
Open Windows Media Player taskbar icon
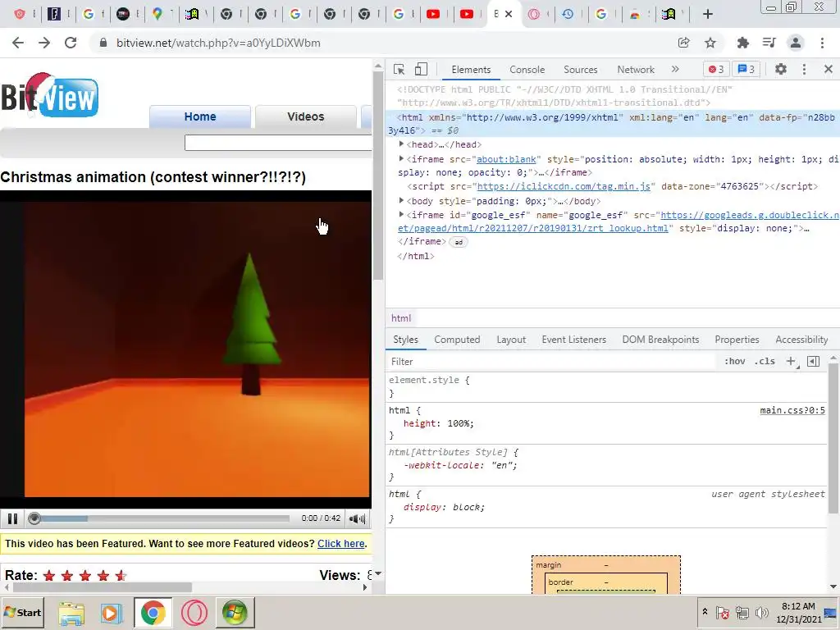tap(112, 613)
